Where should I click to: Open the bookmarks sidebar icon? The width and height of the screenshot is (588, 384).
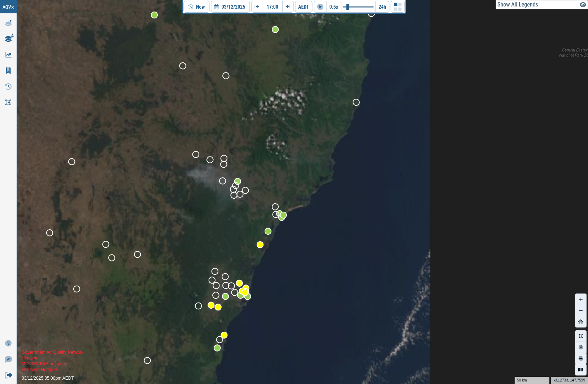pyautogui.click(x=8, y=71)
